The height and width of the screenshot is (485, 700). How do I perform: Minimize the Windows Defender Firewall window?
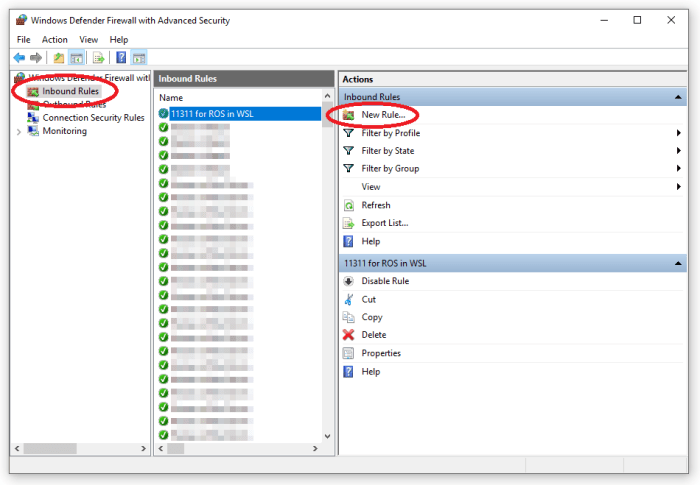click(x=604, y=20)
